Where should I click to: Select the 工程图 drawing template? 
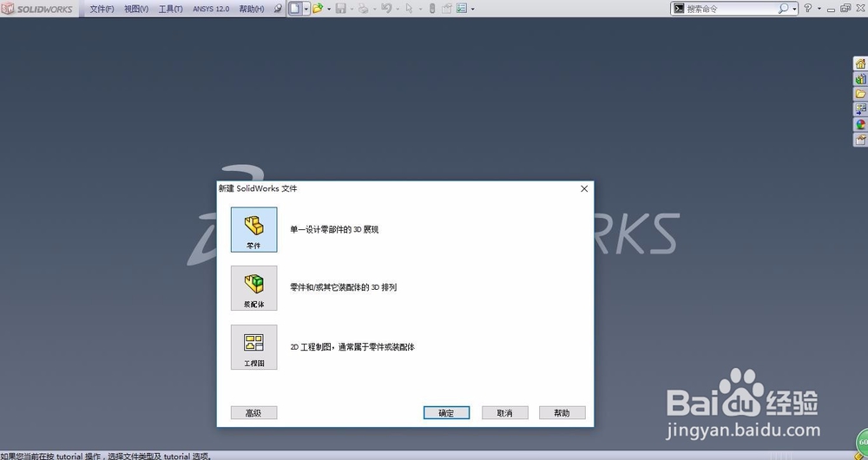(253, 347)
